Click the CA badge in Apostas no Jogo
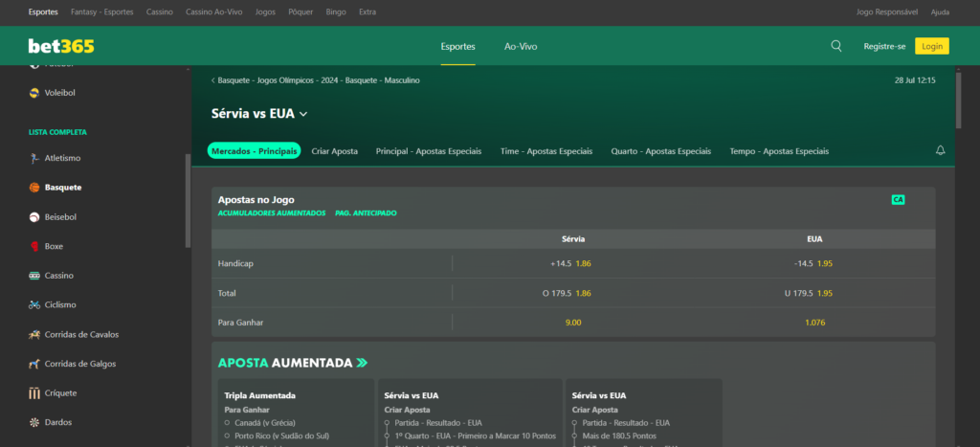The height and width of the screenshot is (447, 980). coord(898,200)
